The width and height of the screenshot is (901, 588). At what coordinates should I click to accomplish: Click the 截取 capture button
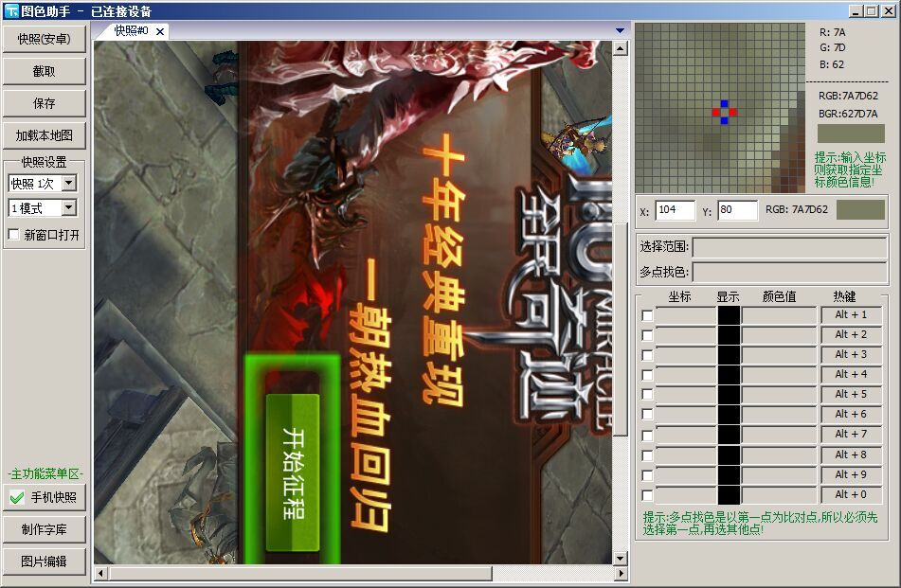45,71
